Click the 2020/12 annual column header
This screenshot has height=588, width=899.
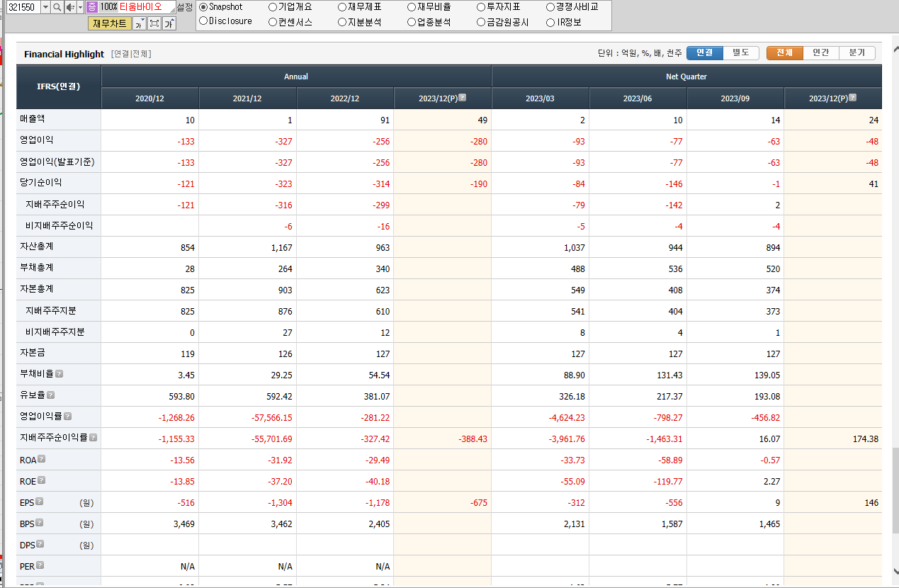tap(149, 98)
